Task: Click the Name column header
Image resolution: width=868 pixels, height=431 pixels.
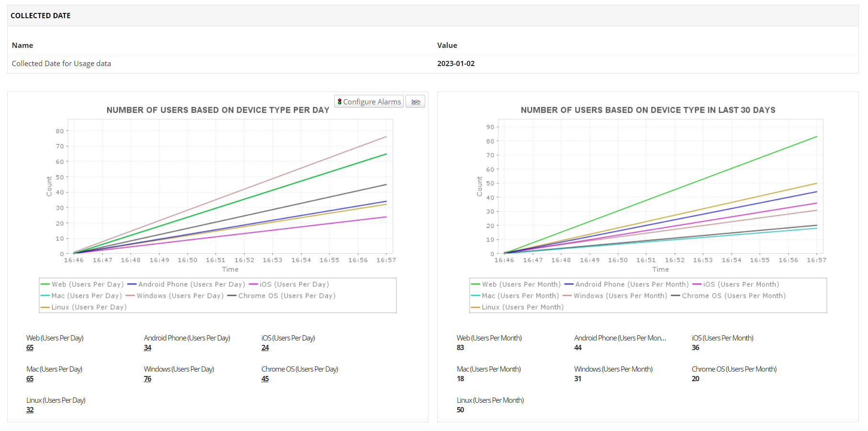Action: (x=23, y=45)
